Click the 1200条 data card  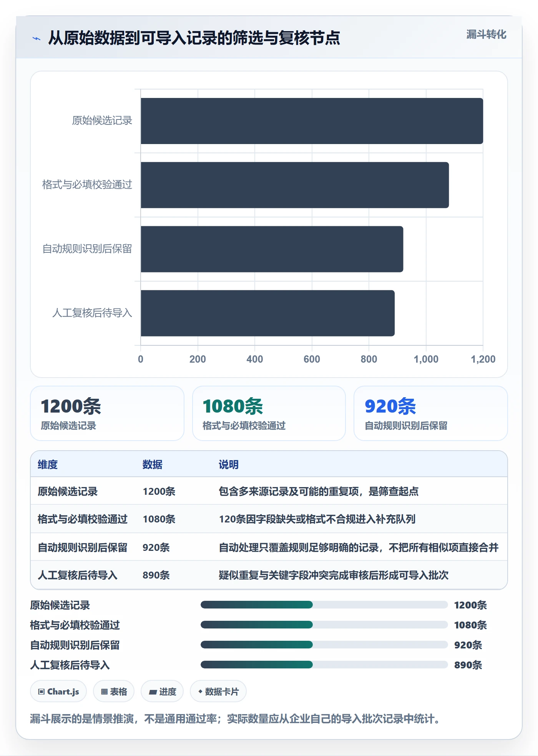[x=107, y=413]
